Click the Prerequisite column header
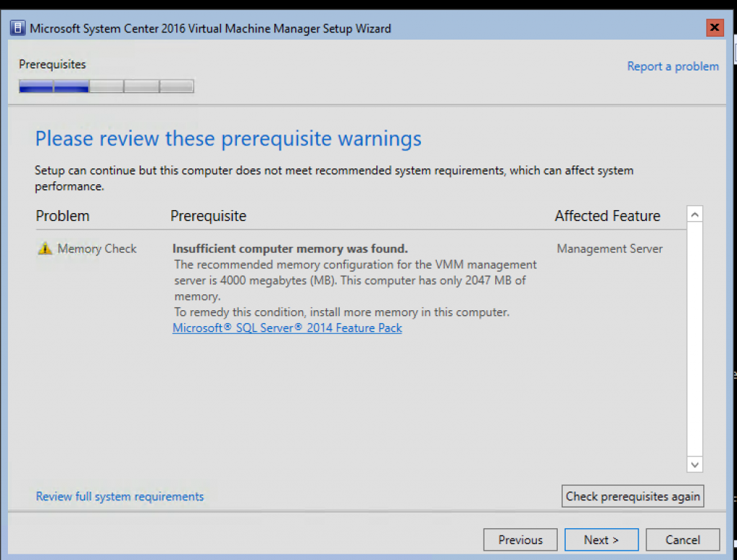Screen dimensions: 737x560 [208, 216]
